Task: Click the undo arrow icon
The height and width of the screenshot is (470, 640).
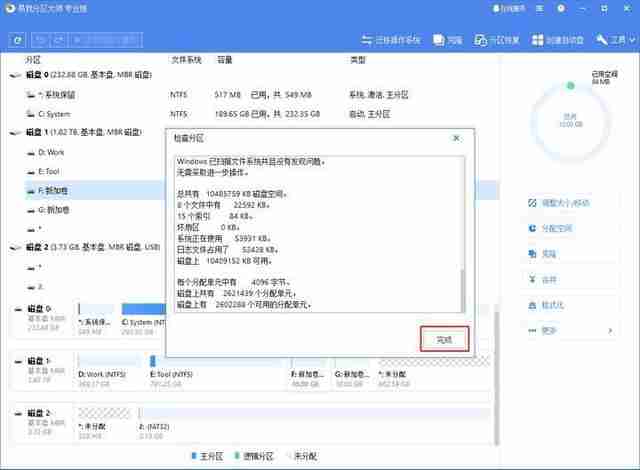Action: (38, 40)
